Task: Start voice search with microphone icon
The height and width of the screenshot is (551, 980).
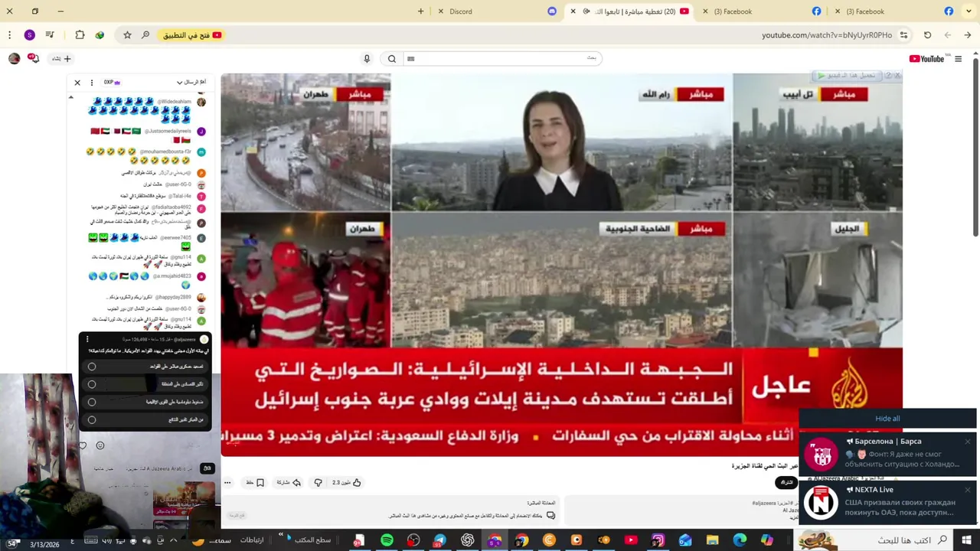Action: click(367, 59)
